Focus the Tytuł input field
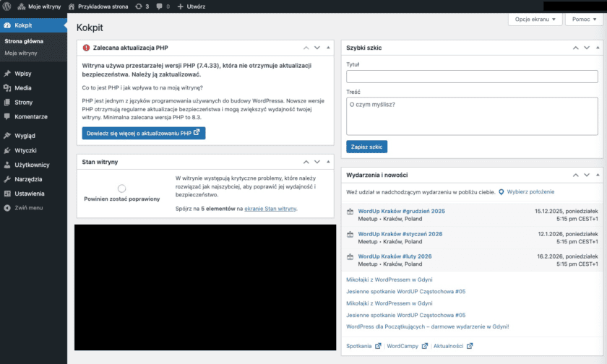The image size is (607, 364). 472,77
